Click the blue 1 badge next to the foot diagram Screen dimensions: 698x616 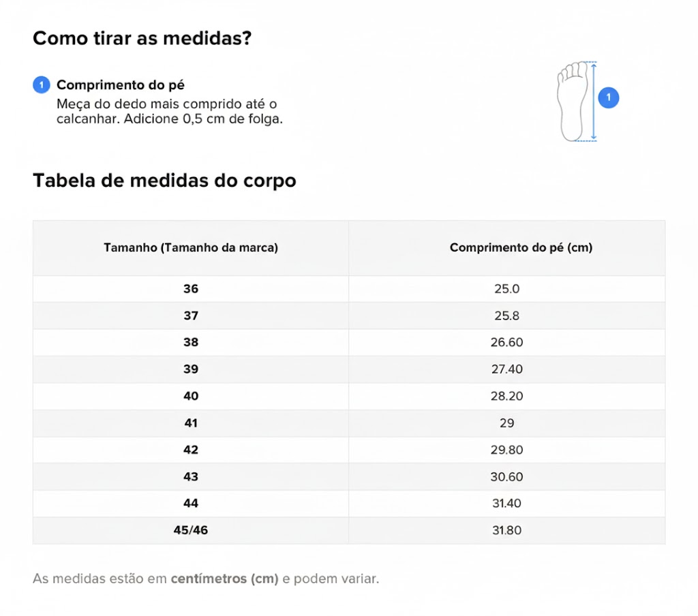point(608,98)
